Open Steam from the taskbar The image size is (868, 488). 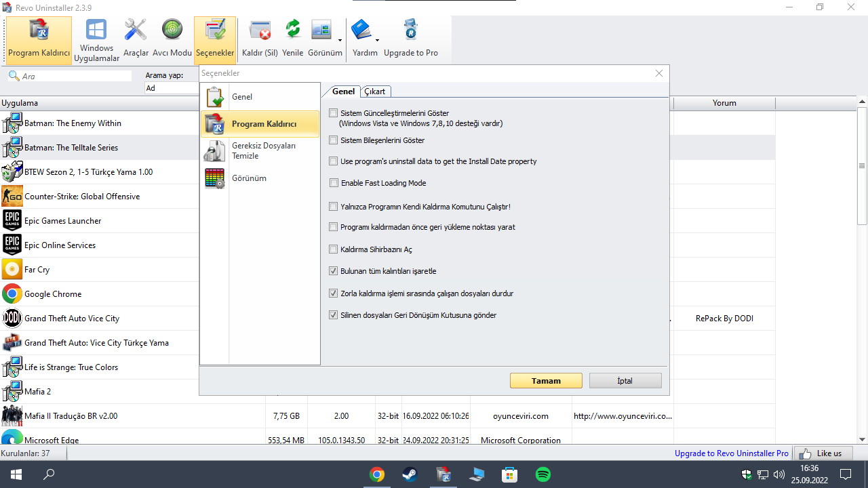click(410, 474)
